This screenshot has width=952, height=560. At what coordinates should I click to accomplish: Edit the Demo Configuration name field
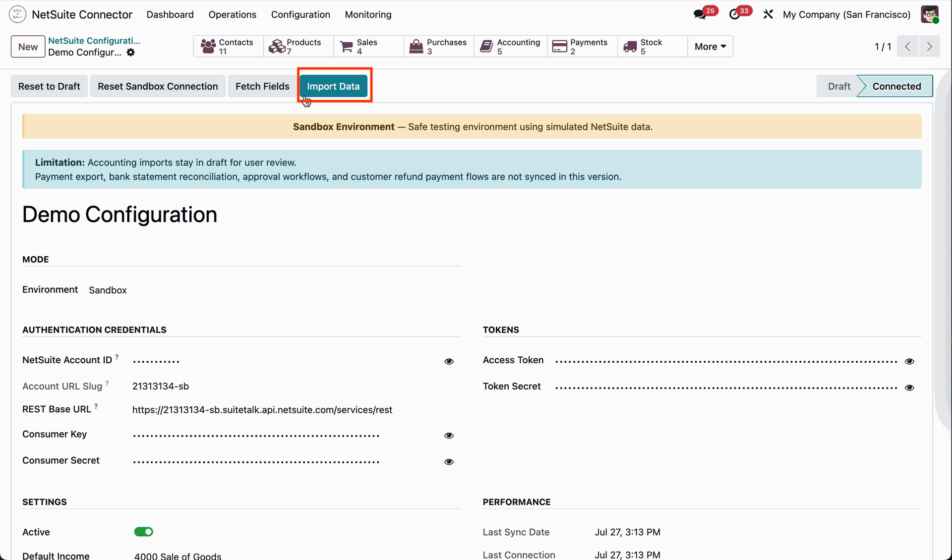tap(119, 215)
